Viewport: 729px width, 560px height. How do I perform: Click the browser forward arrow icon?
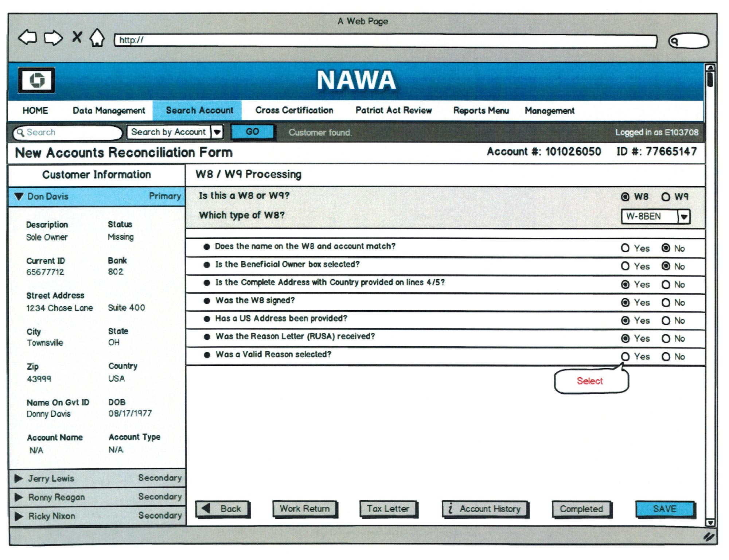[x=53, y=38]
